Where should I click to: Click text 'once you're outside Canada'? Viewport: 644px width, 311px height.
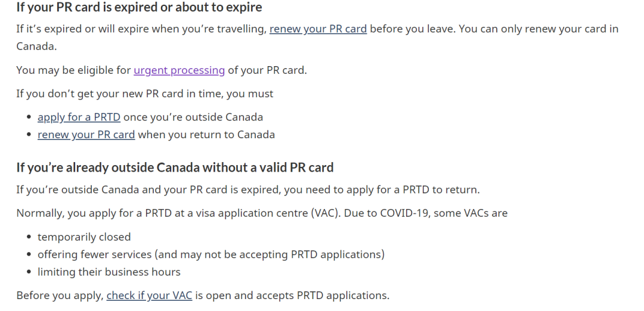point(193,117)
